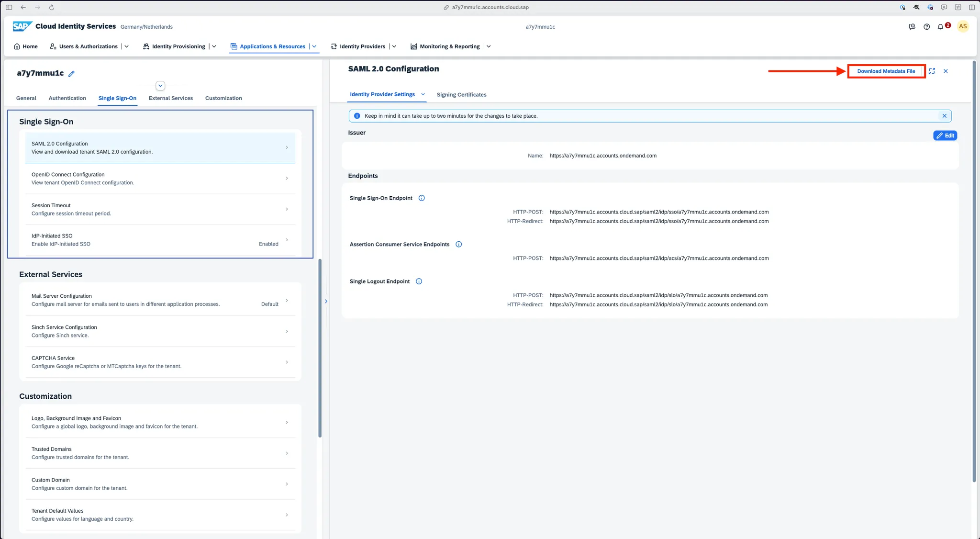This screenshot has width=980, height=539.
Task: Open Trusted Domains item
Action: point(160,453)
